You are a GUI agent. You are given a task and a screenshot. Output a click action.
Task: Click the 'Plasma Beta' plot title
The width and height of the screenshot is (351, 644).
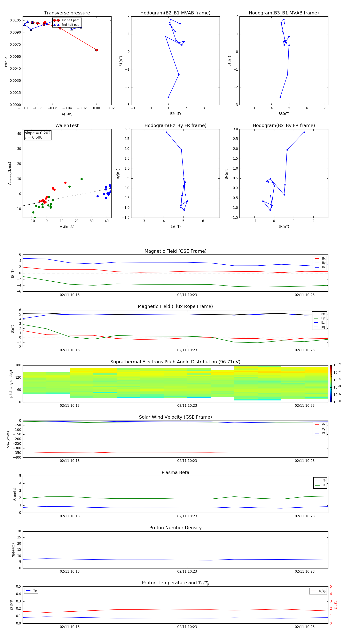tap(175, 472)
